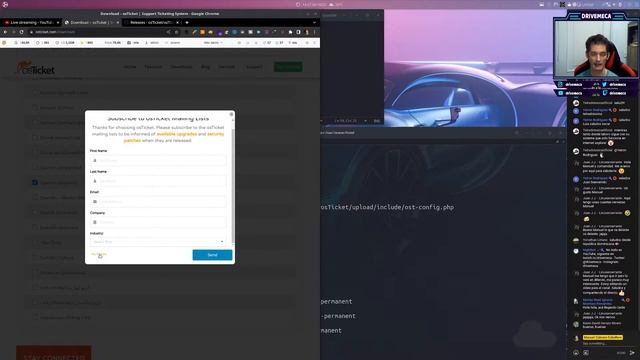The width and height of the screenshot is (640, 360).
Task: Open Features in the osTicket navigation
Action: 153,67
